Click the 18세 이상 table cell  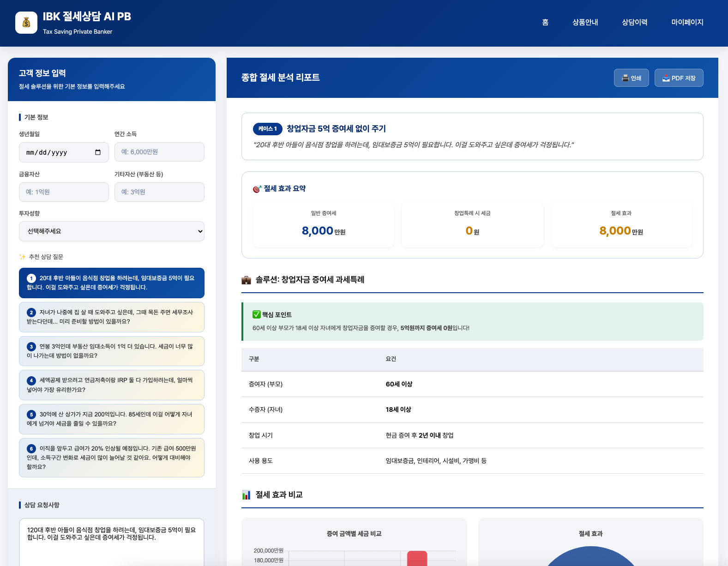pyautogui.click(x=398, y=409)
